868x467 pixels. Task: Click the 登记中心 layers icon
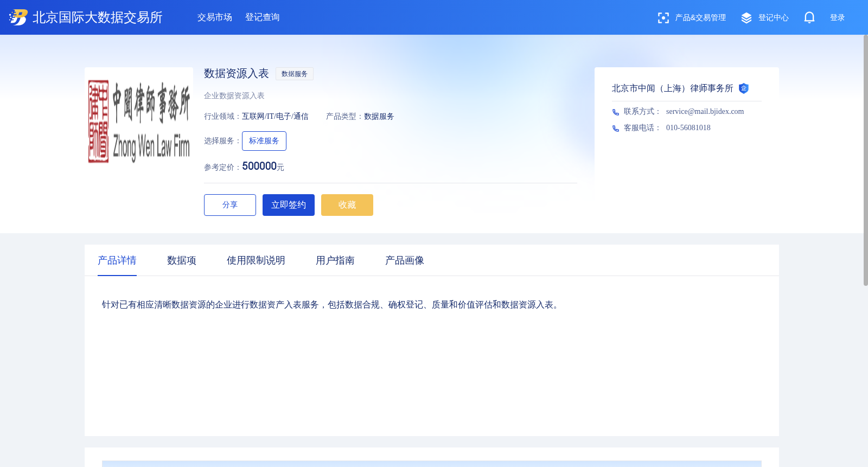(x=746, y=18)
